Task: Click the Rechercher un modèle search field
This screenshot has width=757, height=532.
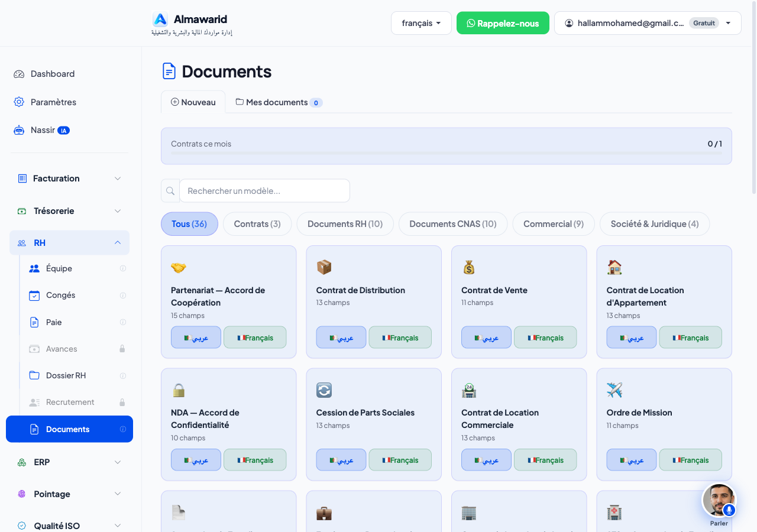Action: pyautogui.click(x=264, y=191)
